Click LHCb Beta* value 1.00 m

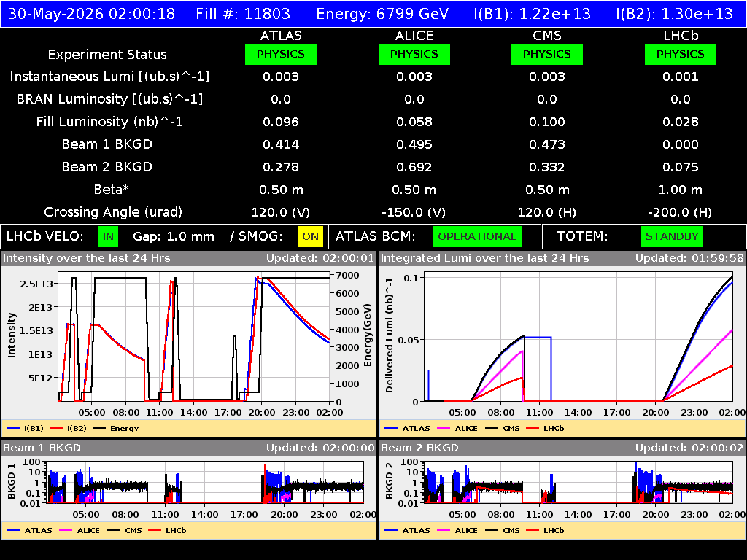681,190
